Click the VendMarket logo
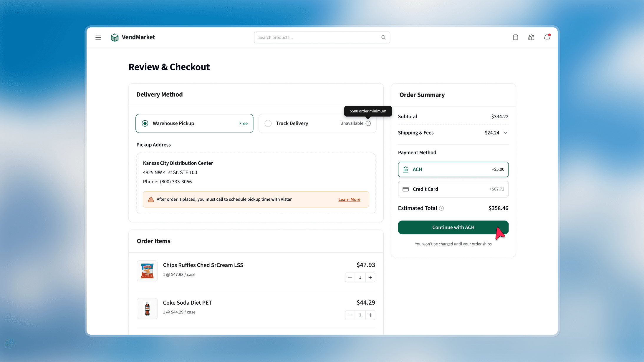The image size is (644, 362). [133, 37]
